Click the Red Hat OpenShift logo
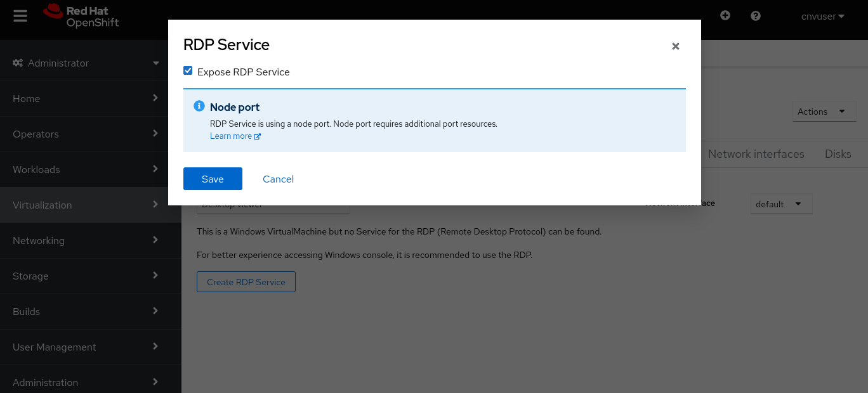 click(81, 16)
